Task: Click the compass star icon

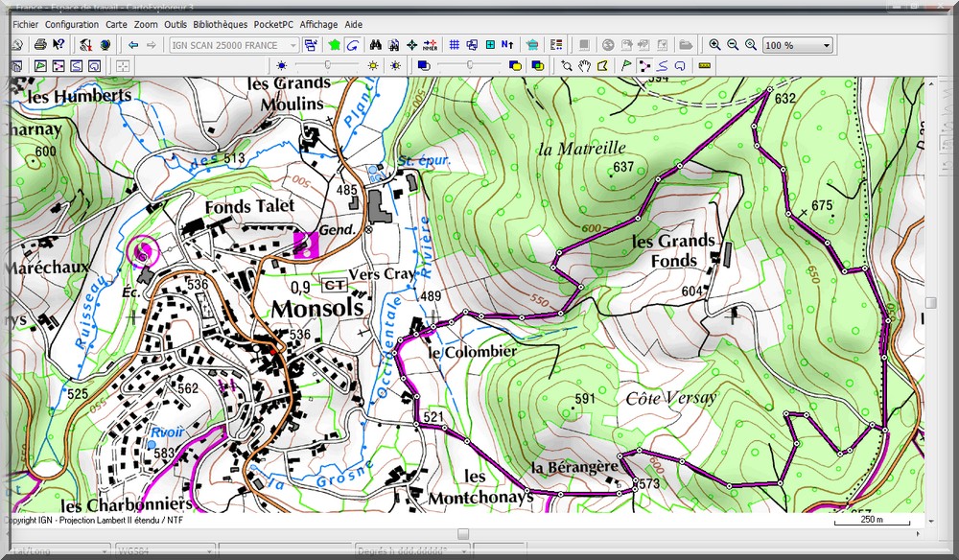Action: click(x=411, y=45)
